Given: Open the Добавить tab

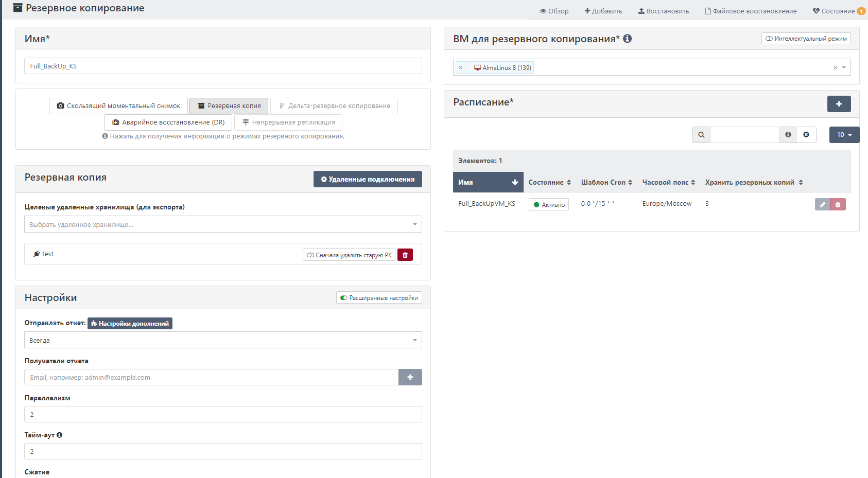Looking at the screenshot, I should click(603, 11).
